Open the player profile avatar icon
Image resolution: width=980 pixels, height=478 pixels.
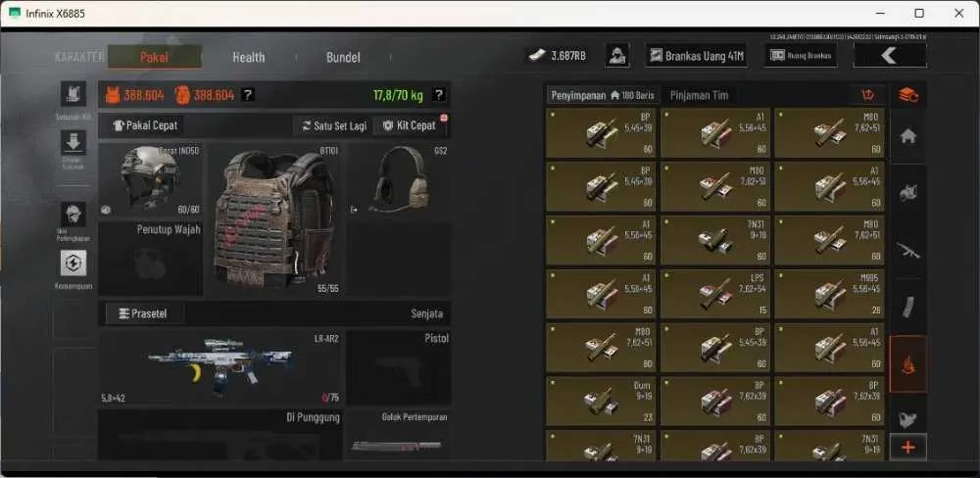[x=617, y=56]
